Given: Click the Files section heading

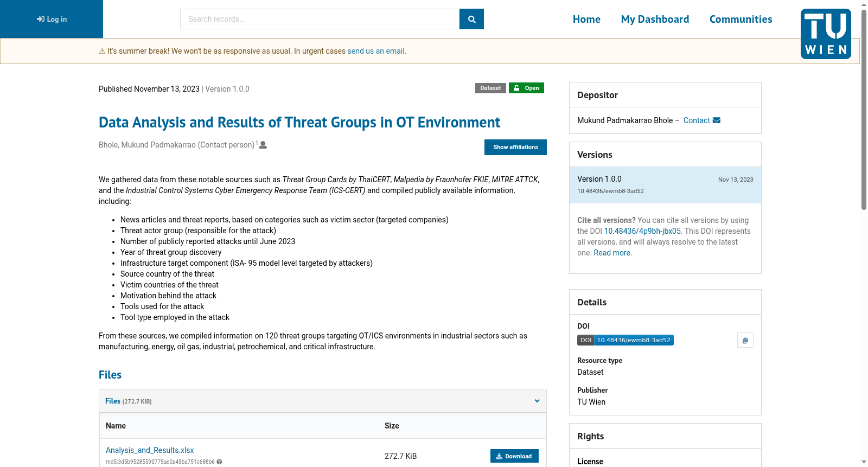Looking at the screenshot, I should [x=110, y=375].
